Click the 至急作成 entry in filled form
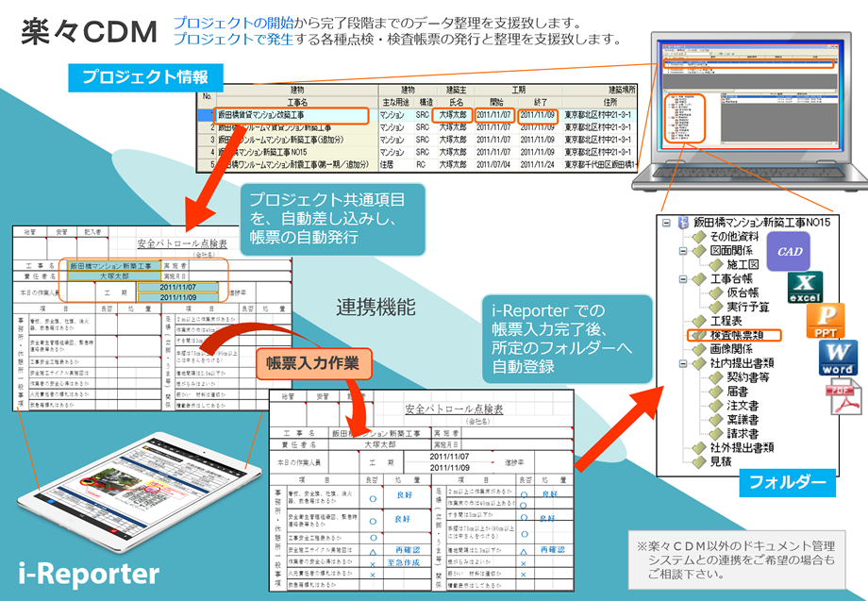The height and width of the screenshot is (601, 868). (x=403, y=562)
